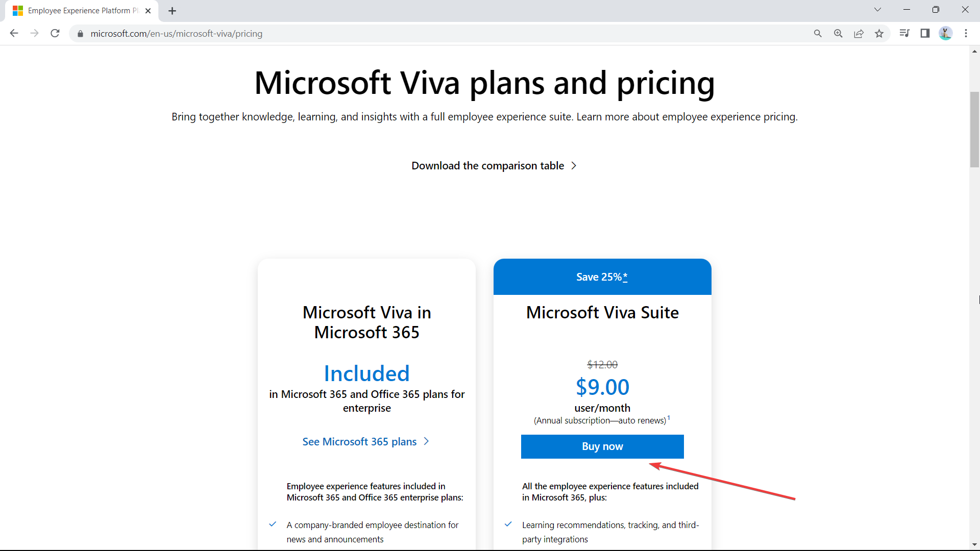This screenshot has height=551, width=980.
Task: Share this page via share icon
Action: (x=859, y=34)
